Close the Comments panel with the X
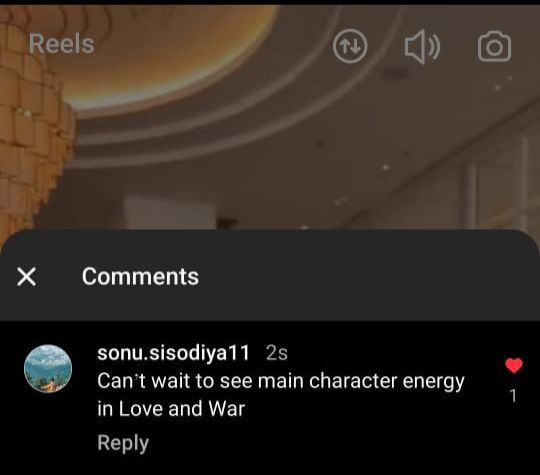This screenshot has height=475, width=540. 27,277
